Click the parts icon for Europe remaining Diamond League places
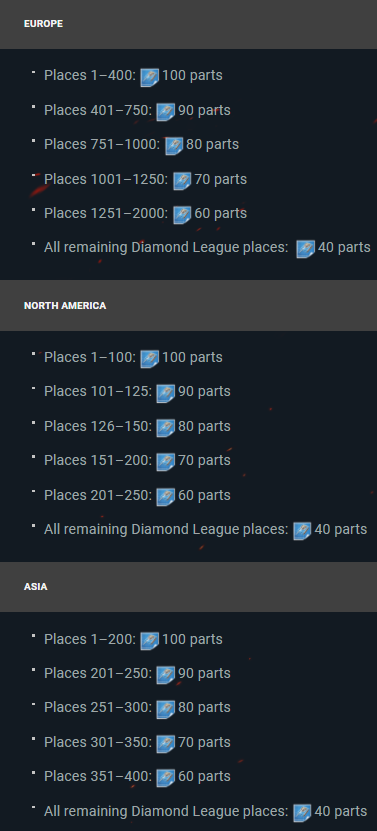 tap(305, 249)
